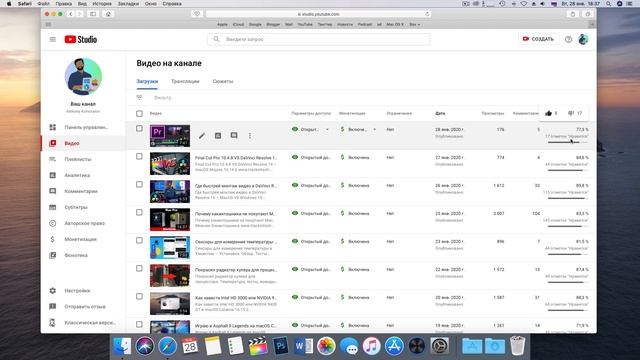Tick the checkbox for Как завести Intel HD 3000
This screenshot has height=360, width=640.
click(139, 296)
